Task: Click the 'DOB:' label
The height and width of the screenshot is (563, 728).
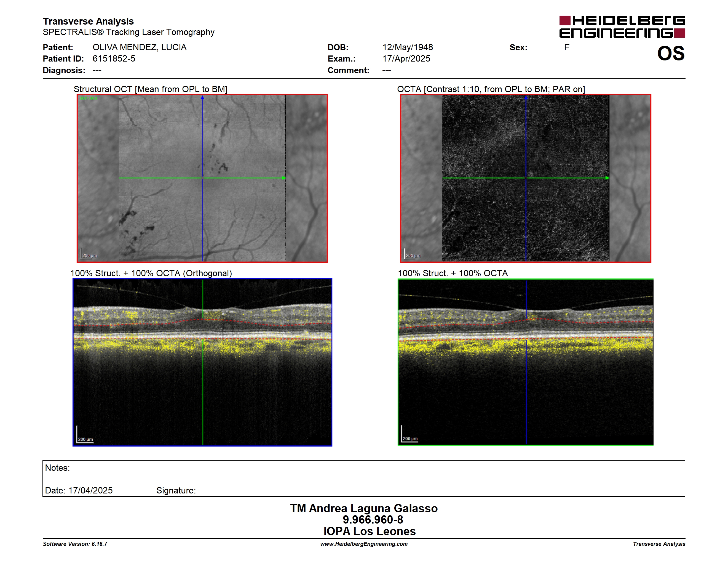Action: [x=338, y=47]
